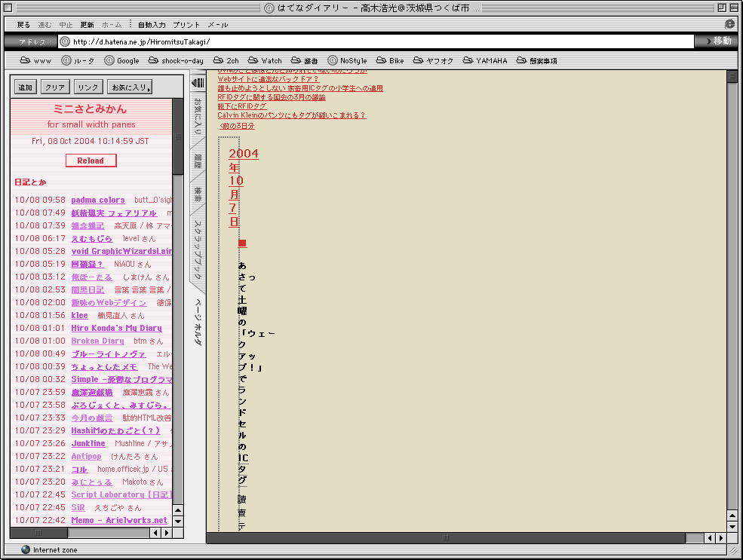The width and height of the screenshot is (743, 560).
Task: Open the 2ch favorites folder
Action: tap(226, 60)
